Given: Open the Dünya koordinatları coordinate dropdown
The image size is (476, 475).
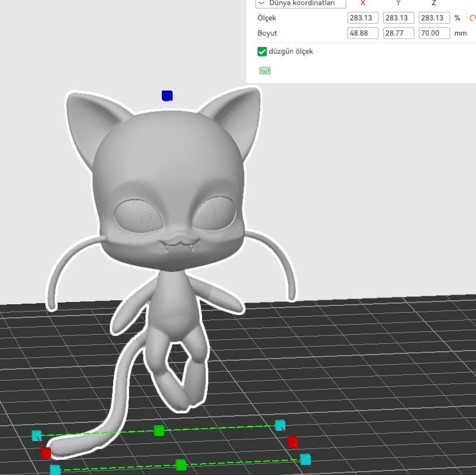Looking at the screenshot, I should [x=300, y=3].
